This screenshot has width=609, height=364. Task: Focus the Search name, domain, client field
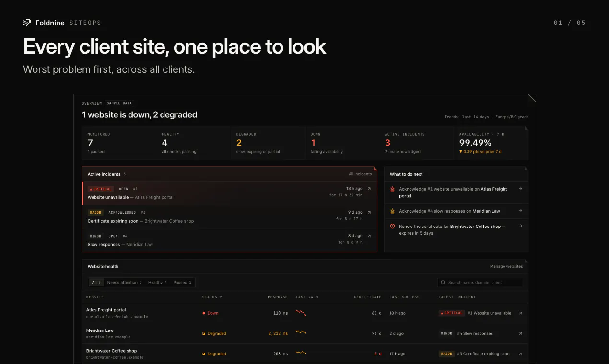click(480, 283)
